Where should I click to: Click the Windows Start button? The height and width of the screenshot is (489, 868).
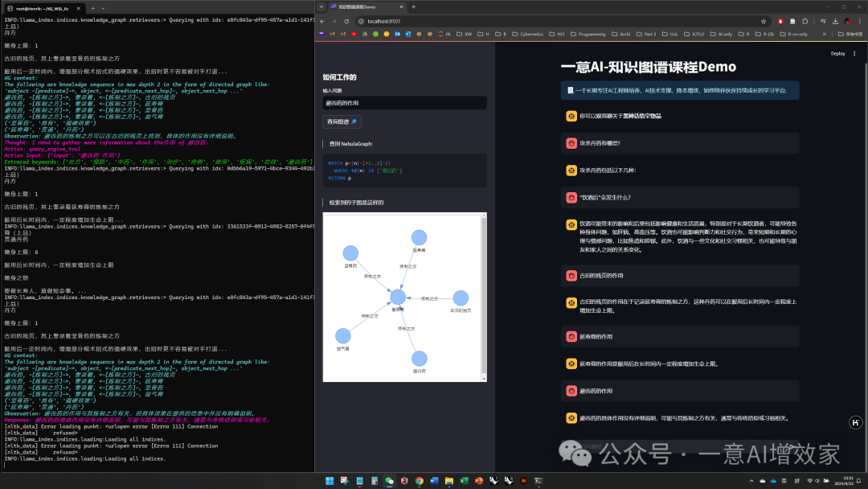click(330, 481)
